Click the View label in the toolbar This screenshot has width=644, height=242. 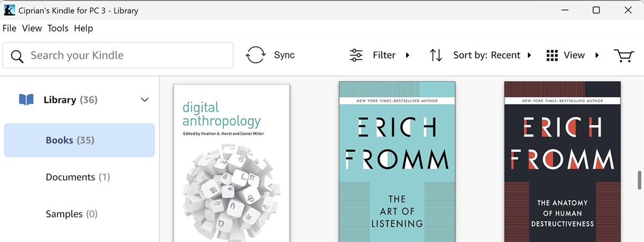point(574,55)
